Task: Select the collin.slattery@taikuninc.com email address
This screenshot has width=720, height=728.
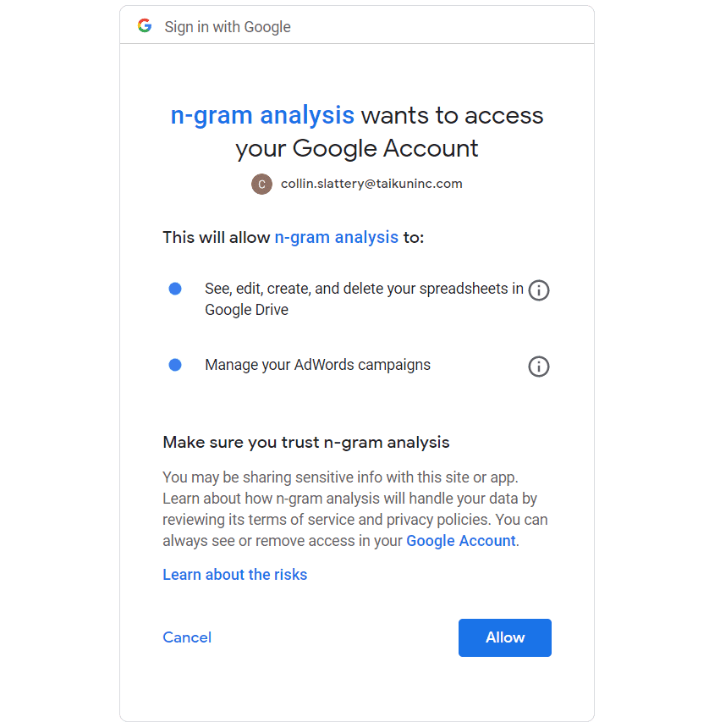Action: pyautogui.click(x=371, y=184)
